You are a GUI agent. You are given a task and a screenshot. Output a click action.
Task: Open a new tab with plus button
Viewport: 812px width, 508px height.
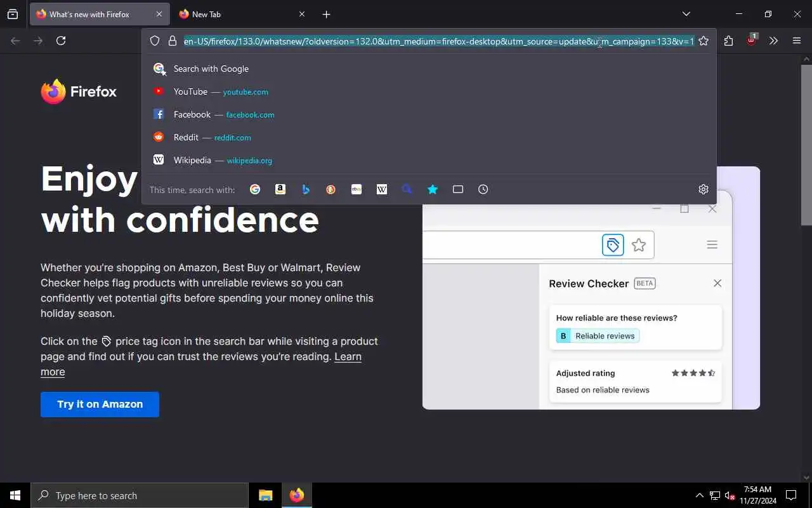coord(326,14)
